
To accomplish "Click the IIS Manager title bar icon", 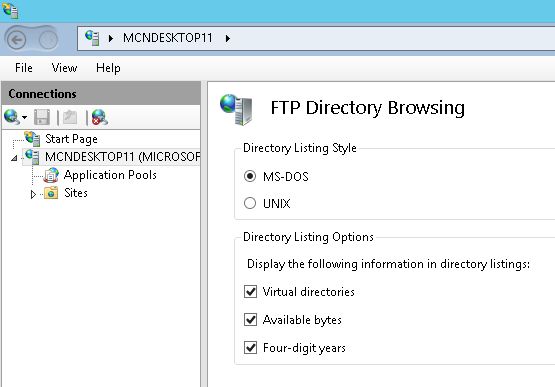I will (x=10, y=10).
